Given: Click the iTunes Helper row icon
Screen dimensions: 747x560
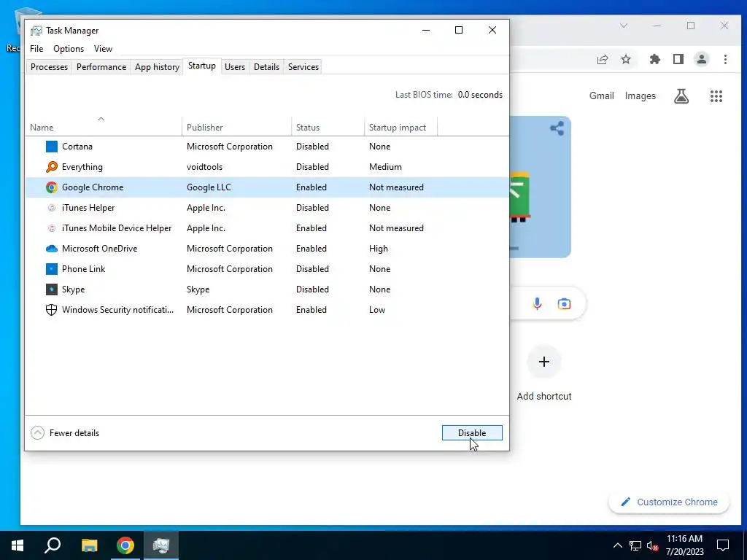Looking at the screenshot, I should pyautogui.click(x=52, y=208).
